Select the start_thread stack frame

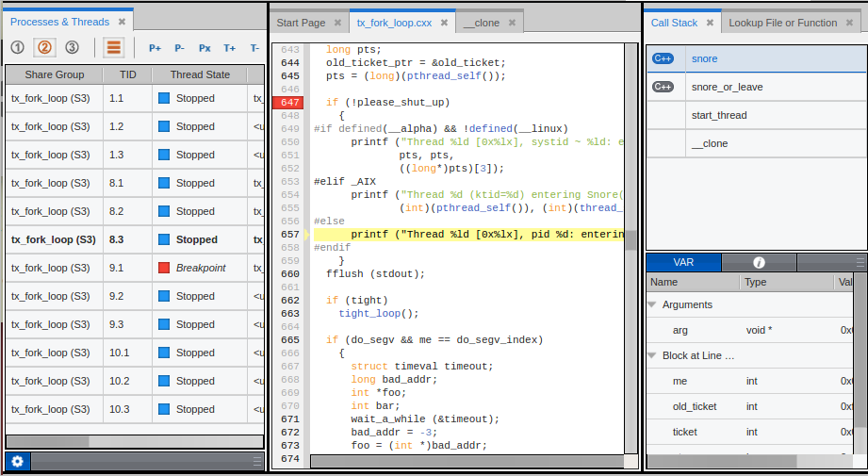coord(719,115)
